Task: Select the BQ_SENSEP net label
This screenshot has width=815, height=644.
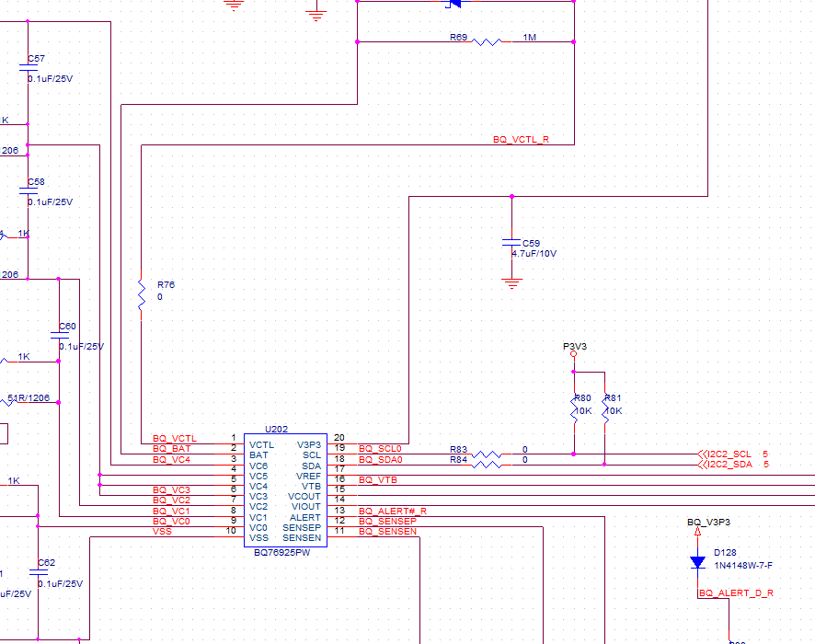Action: [388, 521]
